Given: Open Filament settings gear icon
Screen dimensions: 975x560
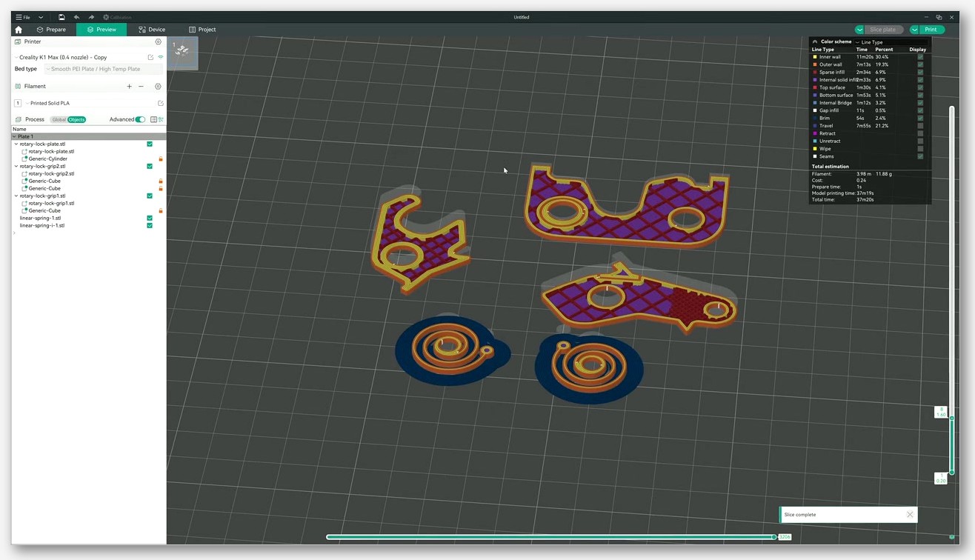Looking at the screenshot, I should coord(158,86).
